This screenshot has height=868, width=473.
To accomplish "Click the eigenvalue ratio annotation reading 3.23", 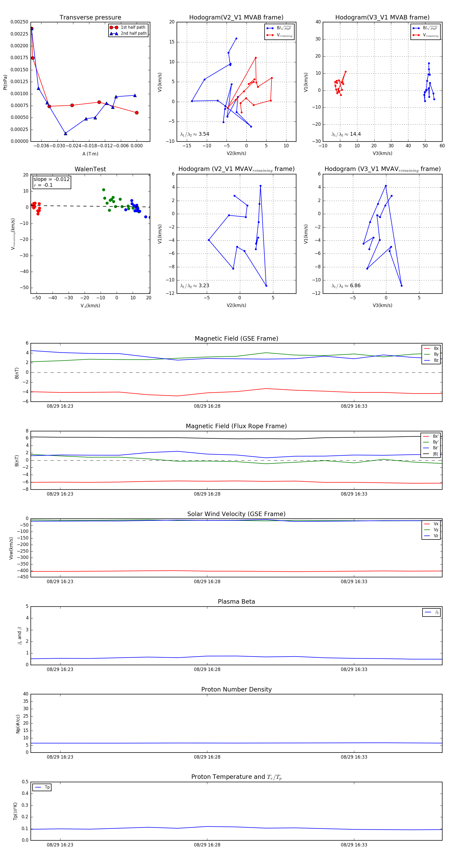I will (x=194, y=286).
